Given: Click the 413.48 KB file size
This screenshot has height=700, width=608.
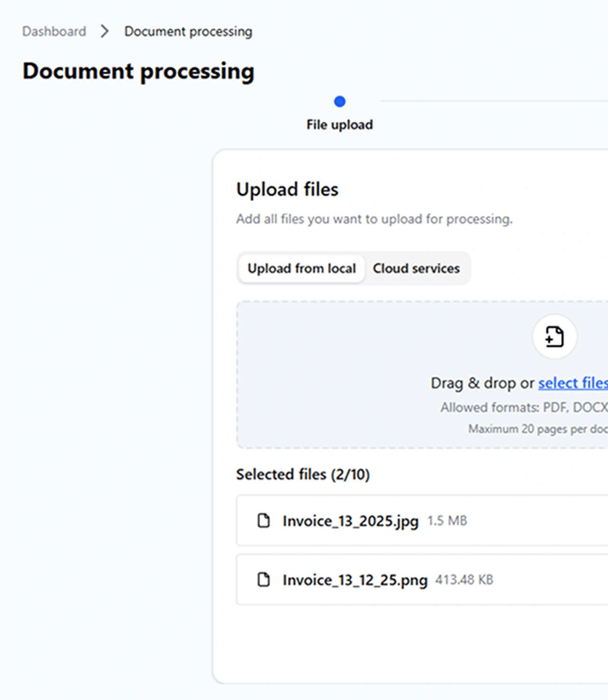Looking at the screenshot, I should [x=464, y=580].
